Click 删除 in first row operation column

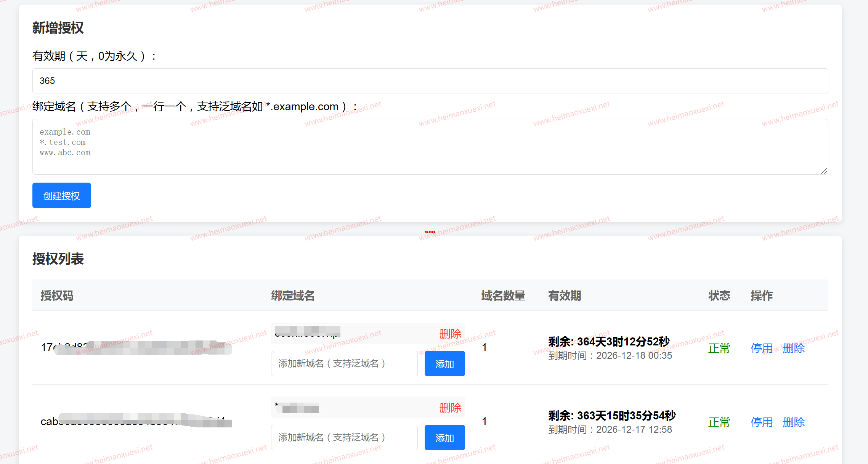coord(793,348)
